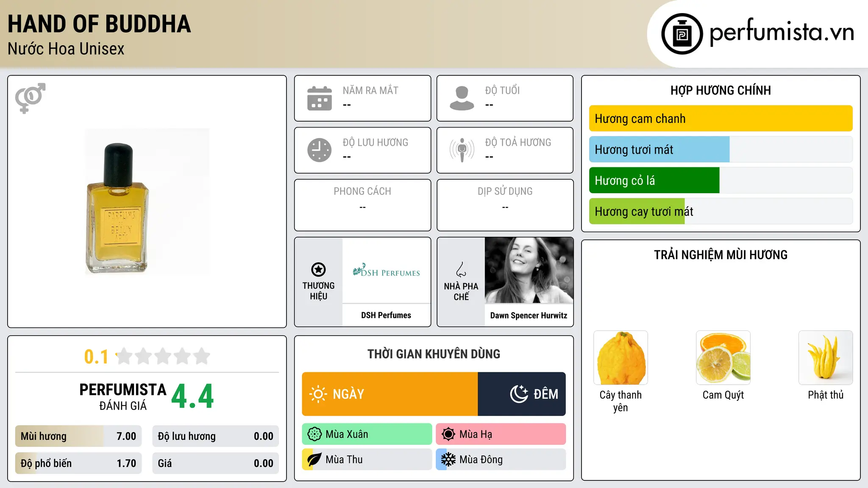Click the 0.1 user rating number

click(96, 357)
